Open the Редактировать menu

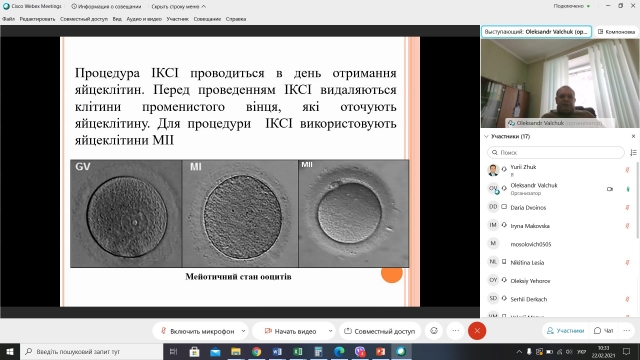(x=37, y=19)
